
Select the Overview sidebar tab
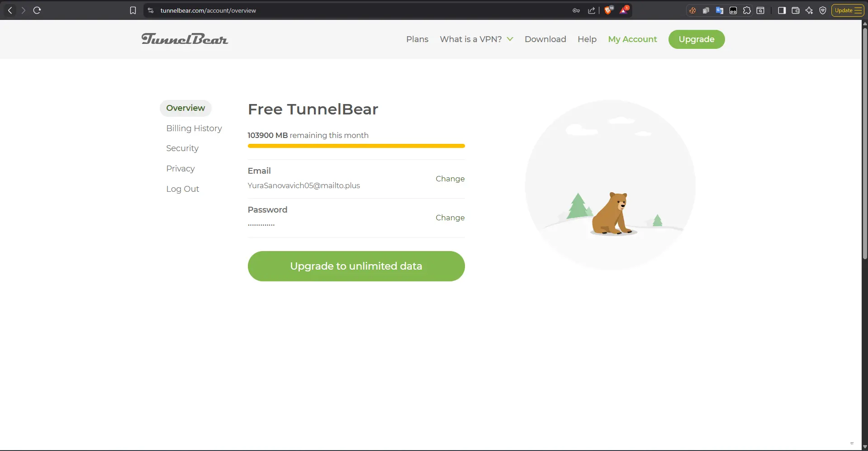(x=185, y=108)
